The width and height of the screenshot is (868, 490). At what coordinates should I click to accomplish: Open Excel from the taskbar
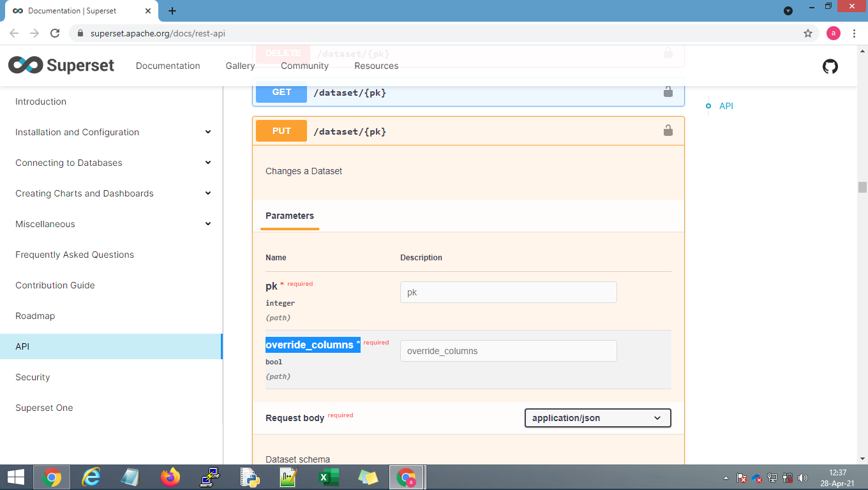point(328,477)
